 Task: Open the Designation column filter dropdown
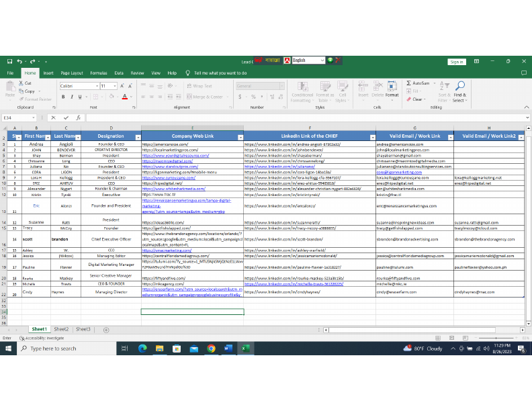[x=138, y=137]
